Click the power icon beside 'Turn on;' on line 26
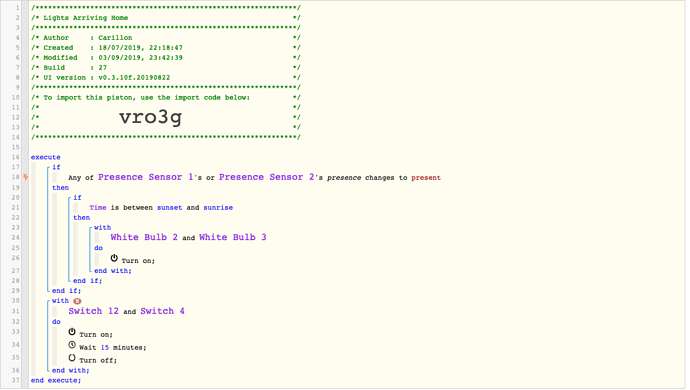This screenshot has height=390, width=690. coord(114,258)
